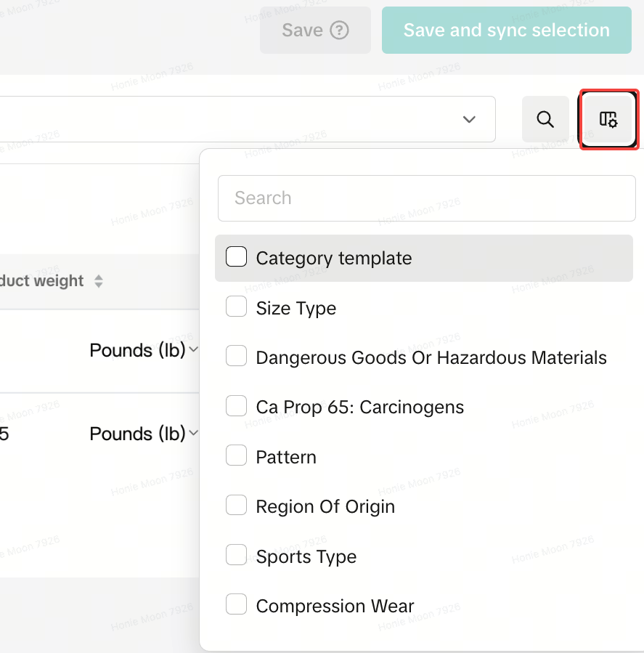Enable the Size Type checkbox
Viewport: 644px width, 653px height.
[x=236, y=307]
